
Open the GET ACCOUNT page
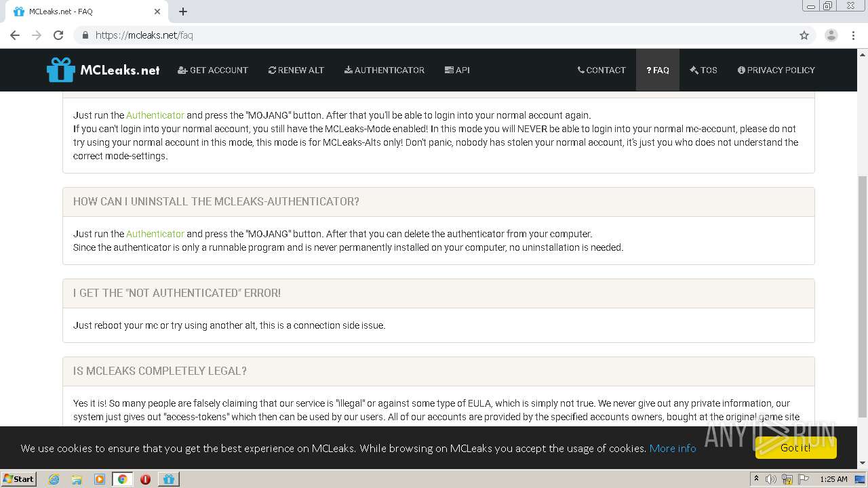(213, 70)
